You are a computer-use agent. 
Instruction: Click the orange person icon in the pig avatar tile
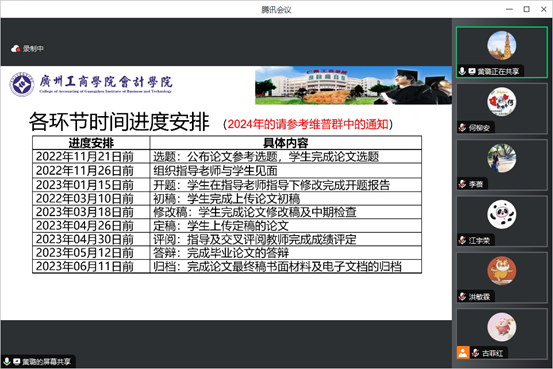pyautogui.click(x=463, y=352)
